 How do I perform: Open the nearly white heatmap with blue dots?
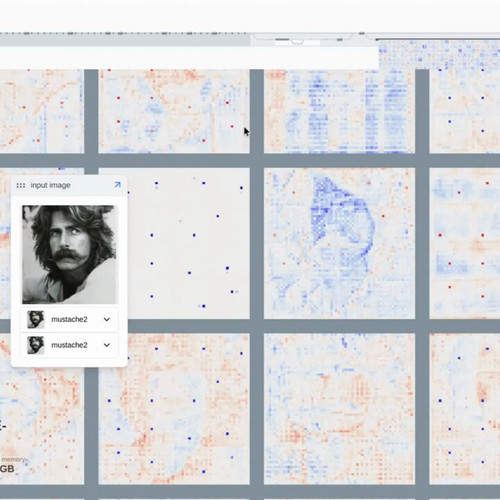188,243
